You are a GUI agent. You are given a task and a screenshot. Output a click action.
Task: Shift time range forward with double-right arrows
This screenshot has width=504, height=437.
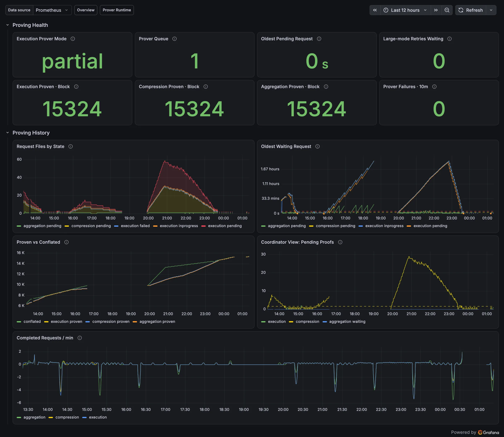[x=436, y=10]
